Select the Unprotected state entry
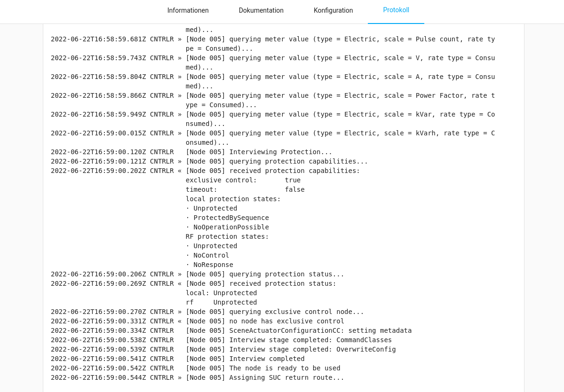Image resolution: width=564 pixels, height=392 pixels. click(211, 208)
